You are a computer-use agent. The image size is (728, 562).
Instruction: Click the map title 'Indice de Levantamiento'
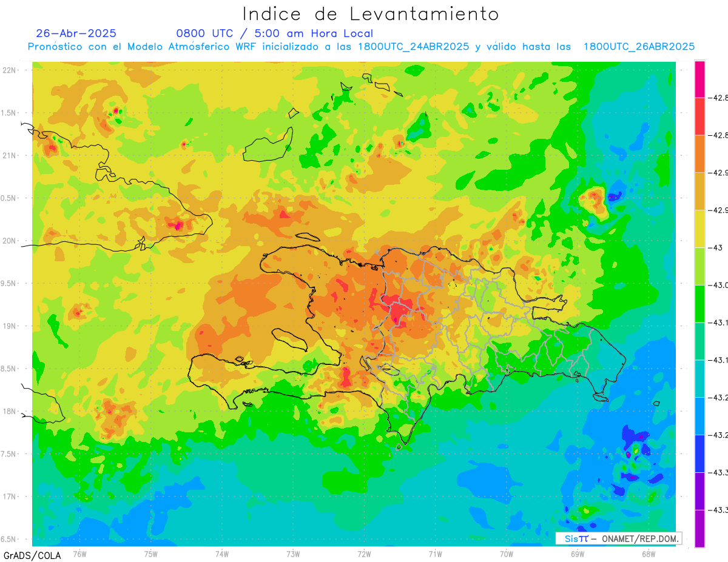tap(371, 13)
